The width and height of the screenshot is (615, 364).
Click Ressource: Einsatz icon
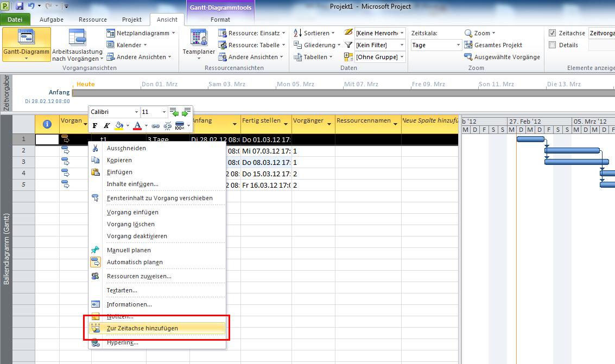pyautogui.click(x=223, y=33)
